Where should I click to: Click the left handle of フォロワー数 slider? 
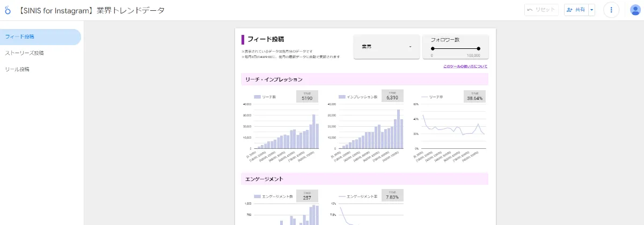click(x=433, y=49)
